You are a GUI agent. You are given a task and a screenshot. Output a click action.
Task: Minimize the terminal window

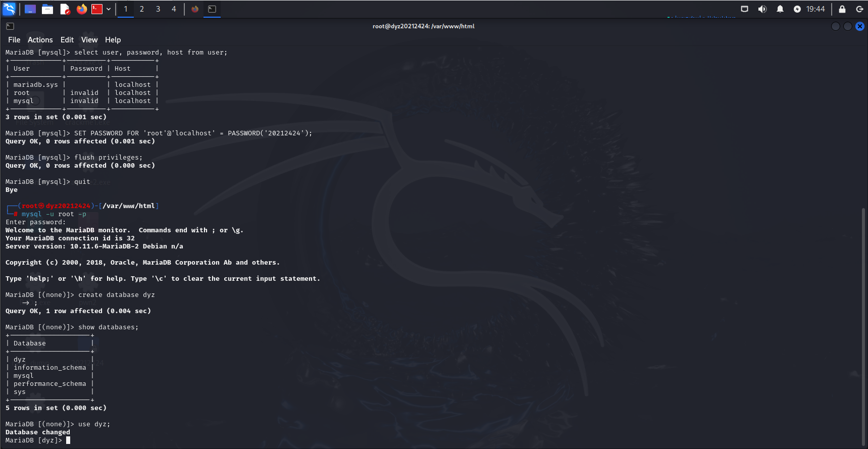tap(836, 26)
